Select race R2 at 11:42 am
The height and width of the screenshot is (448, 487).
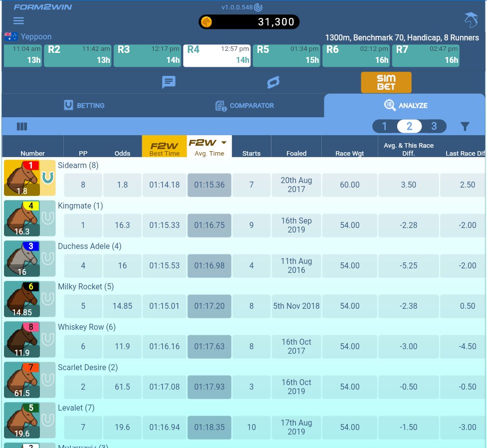coord(78,55)
